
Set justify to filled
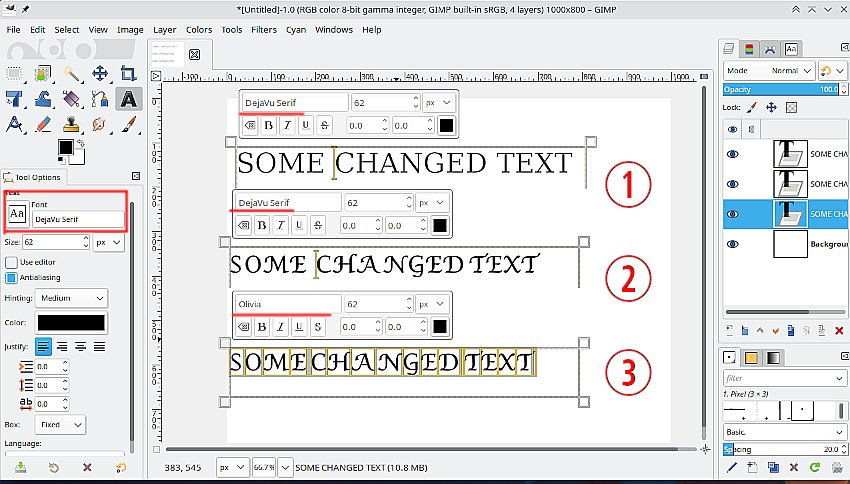[99, 346]
